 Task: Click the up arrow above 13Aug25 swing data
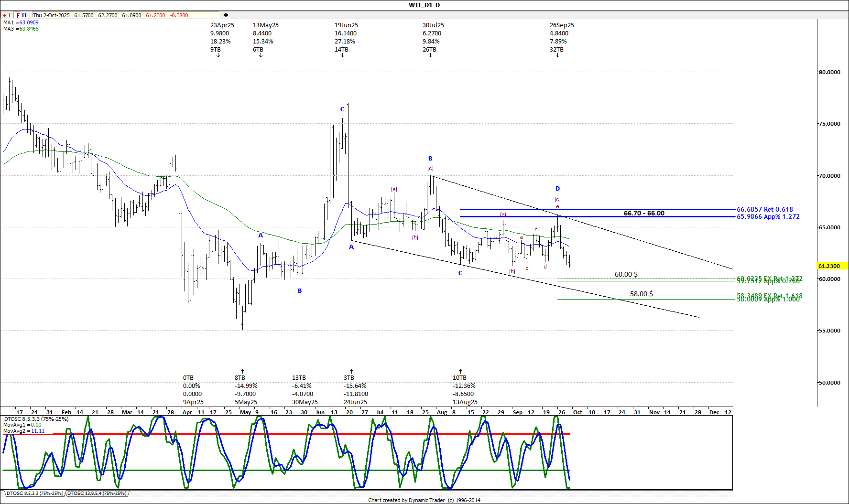click(x=461, y=371)
